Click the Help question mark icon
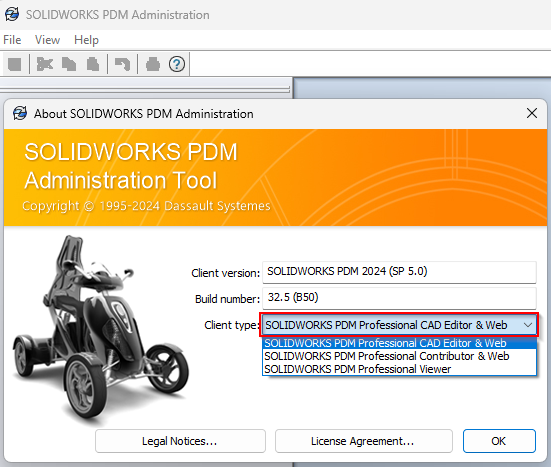Screen dimensions: 551x467 [177, 64]
